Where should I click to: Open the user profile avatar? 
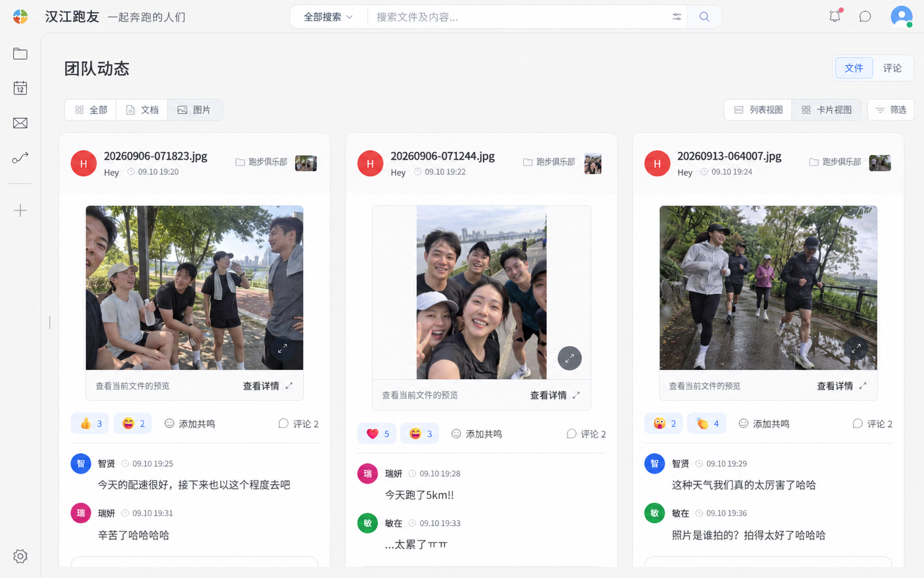coord(901,16)
